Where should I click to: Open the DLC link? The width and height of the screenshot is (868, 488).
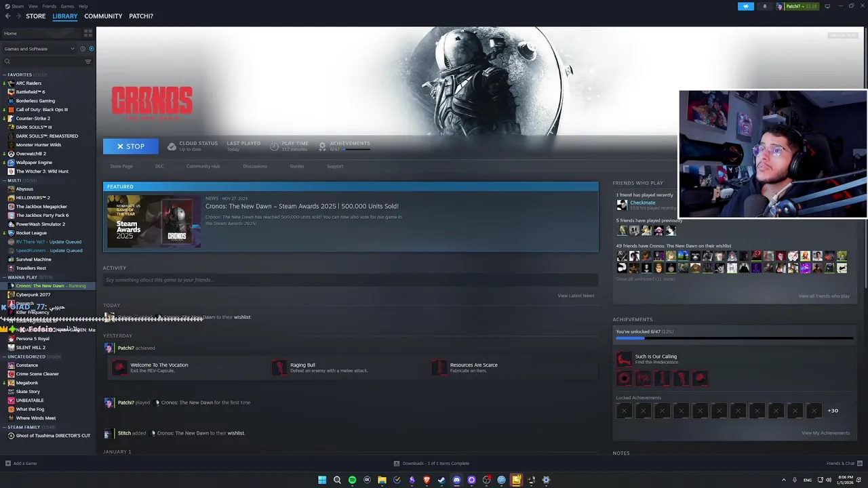pos(159,166)
